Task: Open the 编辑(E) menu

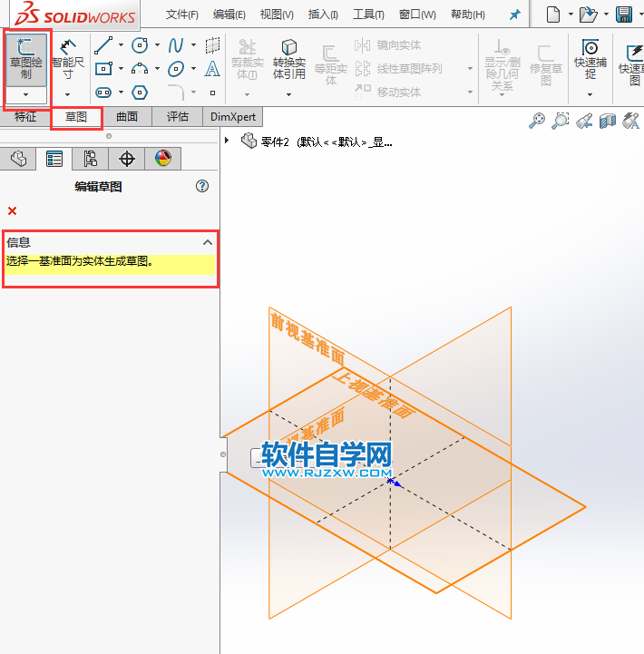Action: [229, 15]
